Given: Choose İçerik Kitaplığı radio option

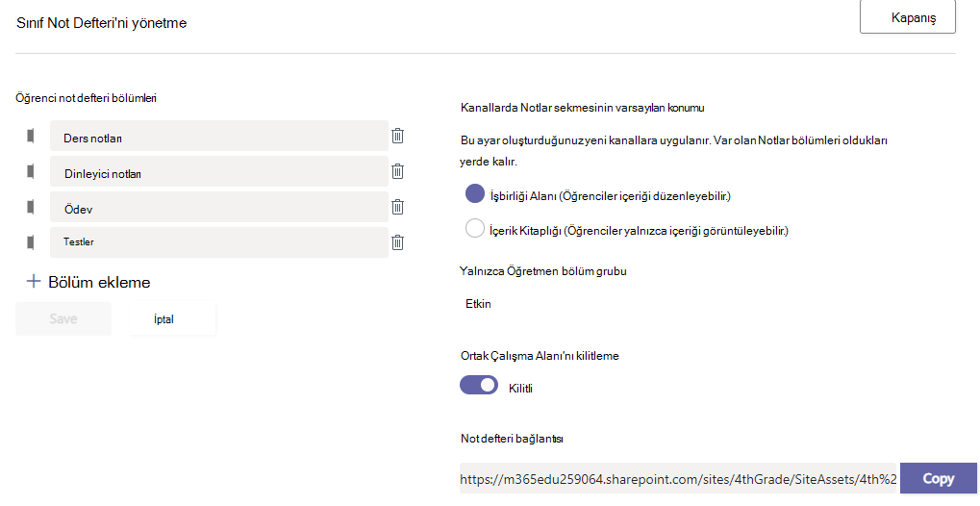Looking at the screenshot, I should [x=475, y=228].
